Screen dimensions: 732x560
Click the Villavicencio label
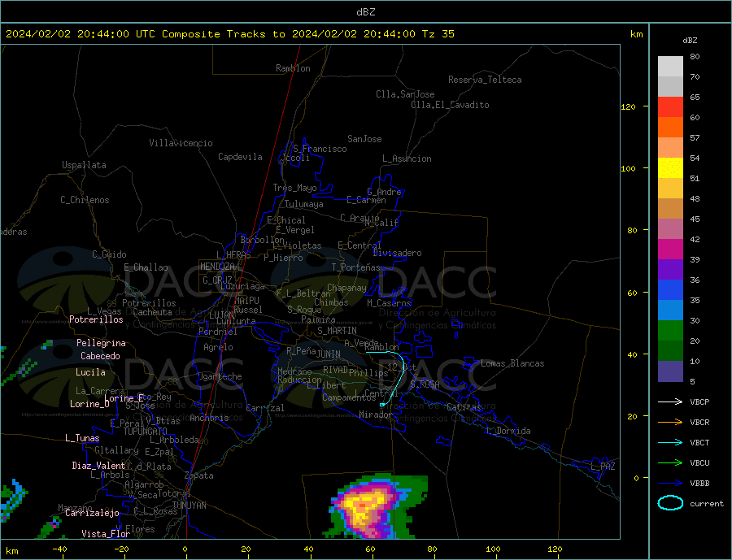[x=181, y=143]
